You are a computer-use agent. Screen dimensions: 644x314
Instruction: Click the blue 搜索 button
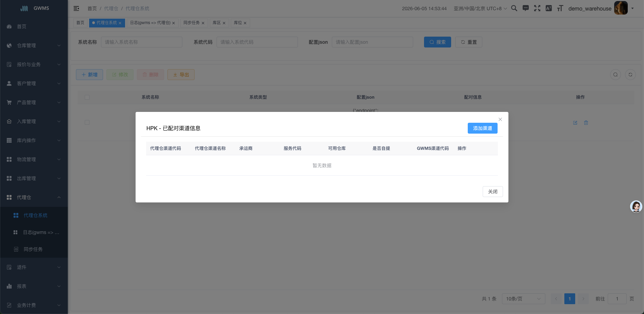pos(438,42)
